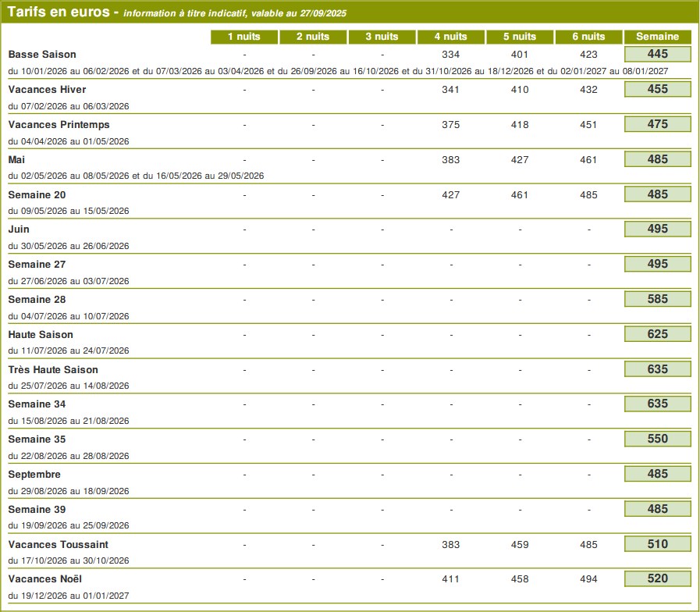
Task: Click the 550 price for Semaine 35
Action: 657,439
